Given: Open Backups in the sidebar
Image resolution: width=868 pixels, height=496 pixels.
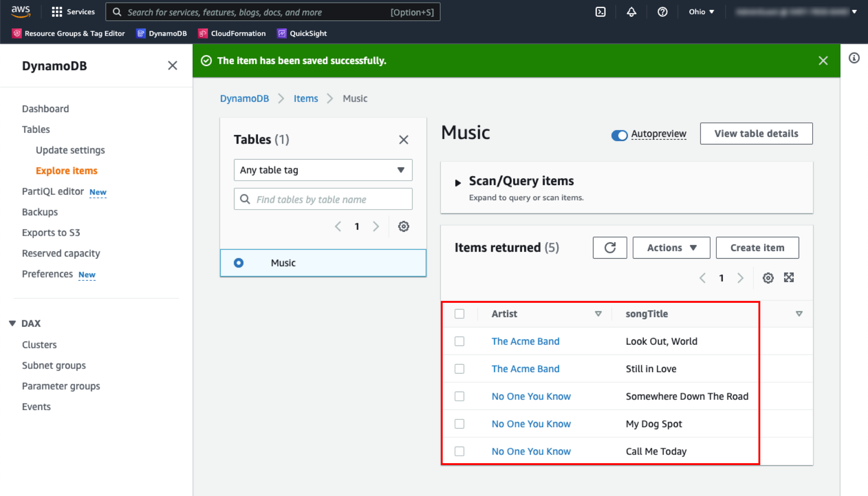Looking at the screenshot, I should click(x=40, y=212).
